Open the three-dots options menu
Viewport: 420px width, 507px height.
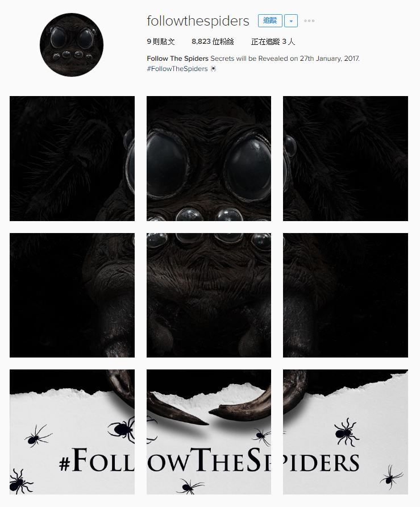(x=309, y=21)
